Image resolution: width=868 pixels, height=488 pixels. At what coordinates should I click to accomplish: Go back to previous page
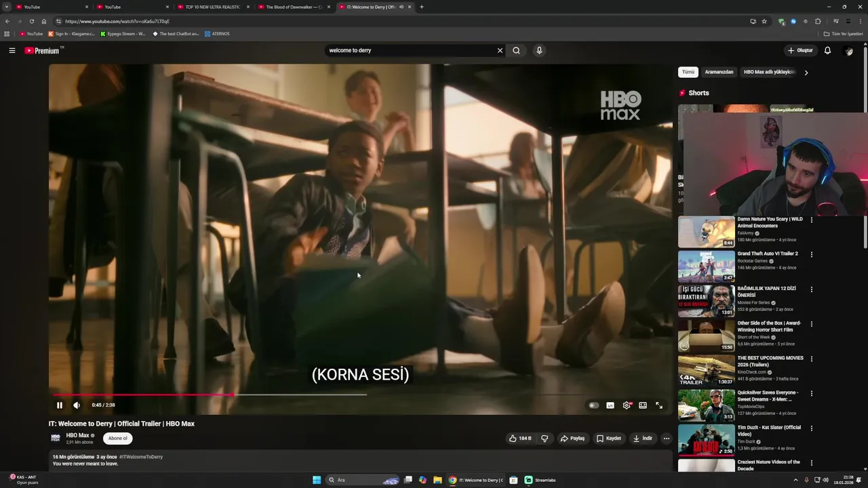(7, 21)
